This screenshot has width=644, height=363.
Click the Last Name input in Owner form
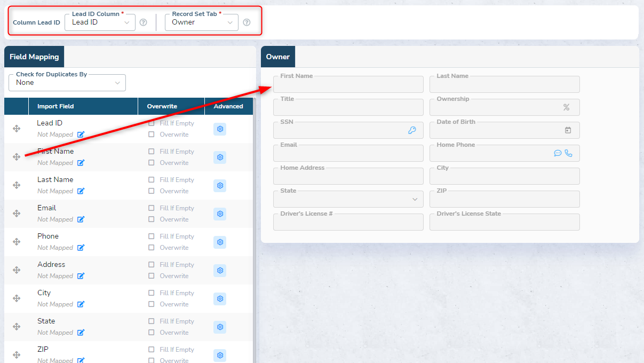click(x=505, y=84)
